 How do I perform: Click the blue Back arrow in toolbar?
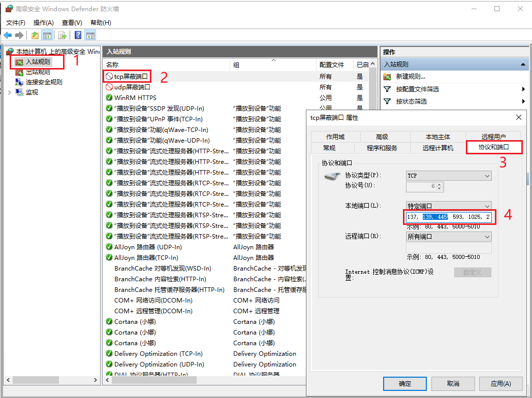pos(8,36)
